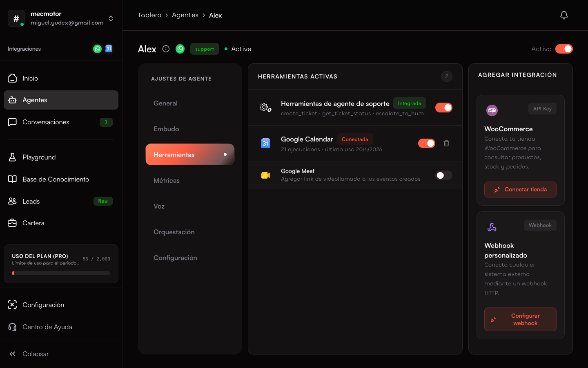This screenshot has width=588, height=368.
Task: Click the webhook icon
Action: [492, 227]
